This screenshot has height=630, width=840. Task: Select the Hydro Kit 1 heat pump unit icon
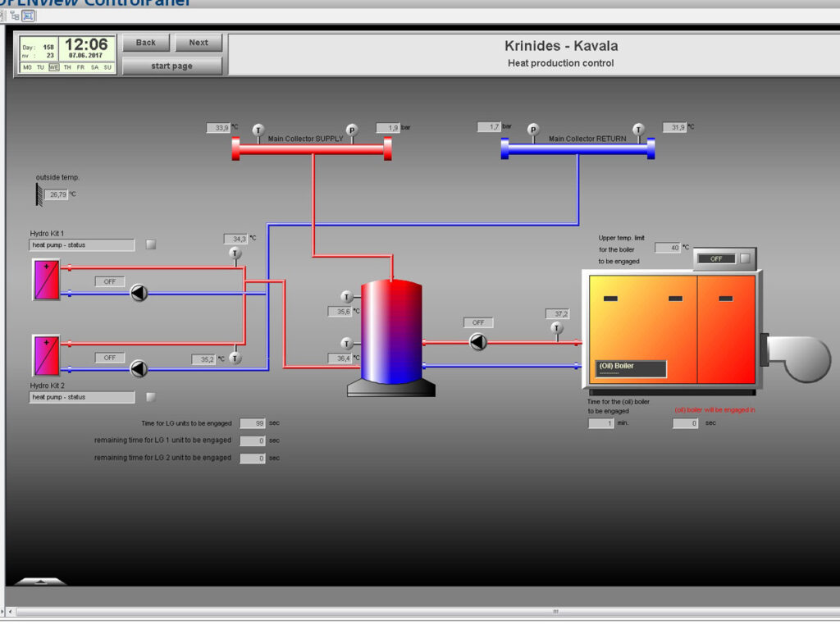[46, 280]
